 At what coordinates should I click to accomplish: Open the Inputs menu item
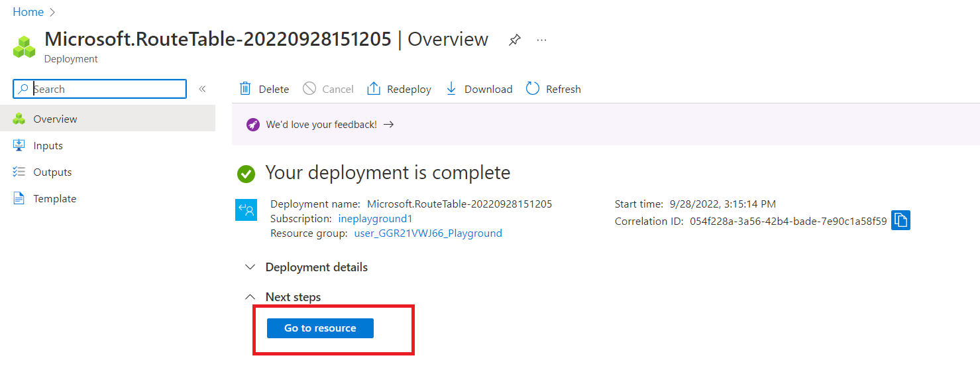click(x=48, y=146)
